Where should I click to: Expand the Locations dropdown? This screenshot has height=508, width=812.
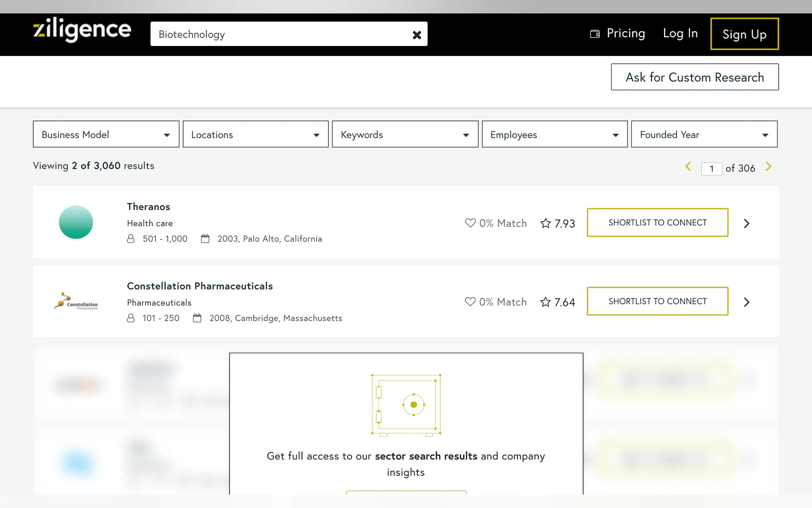click(255, 134)
